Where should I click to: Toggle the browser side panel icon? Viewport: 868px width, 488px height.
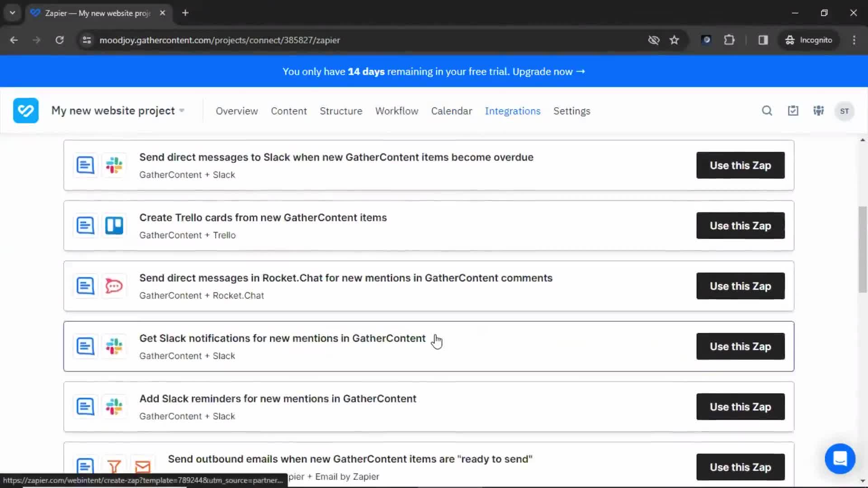[x=763, y=40]
